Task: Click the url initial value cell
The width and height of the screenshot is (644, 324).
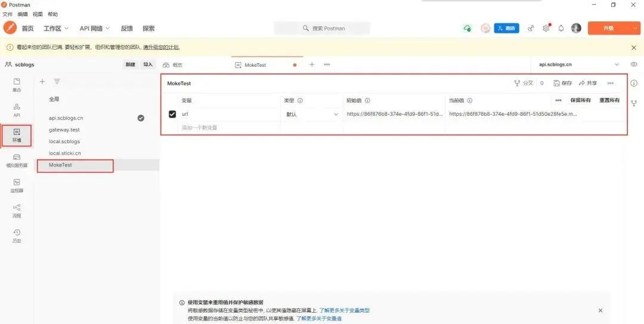Action: point(394,115)
